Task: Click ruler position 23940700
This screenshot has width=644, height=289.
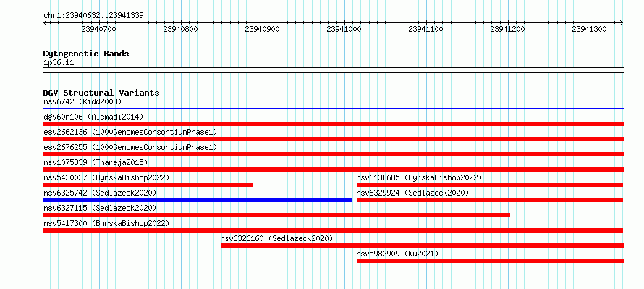Action: point(98,29)
